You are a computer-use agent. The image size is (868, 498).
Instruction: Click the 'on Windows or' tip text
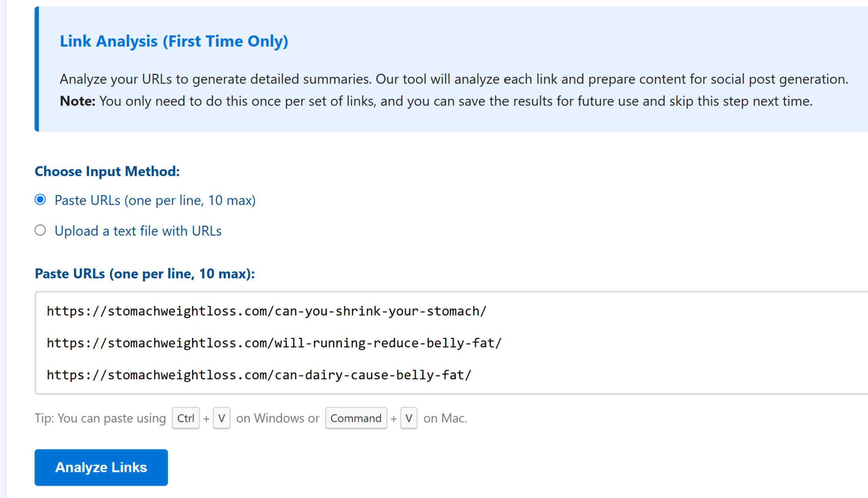pos(278,418)
